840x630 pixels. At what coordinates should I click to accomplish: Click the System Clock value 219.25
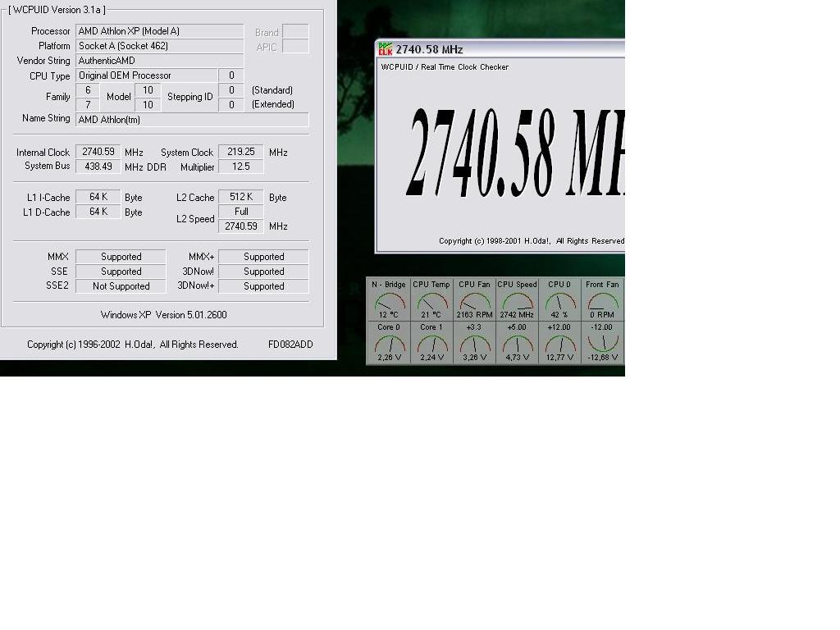[x=241, y=152]
